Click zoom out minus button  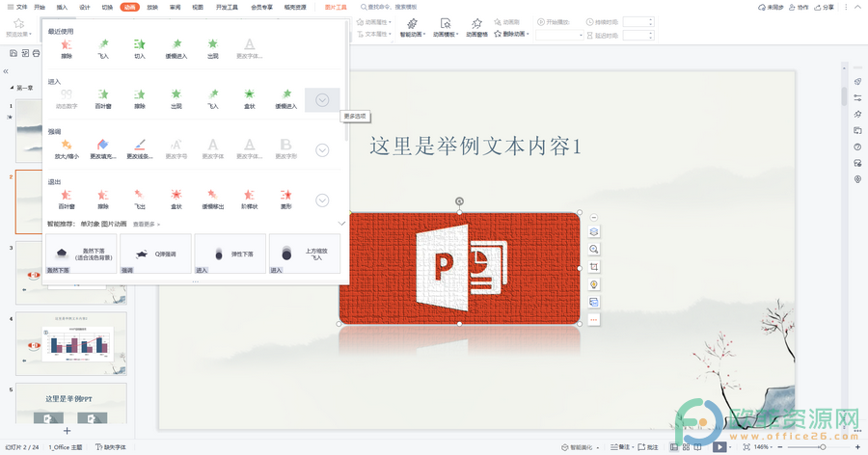pyautogui.click(x=780, y=446)
